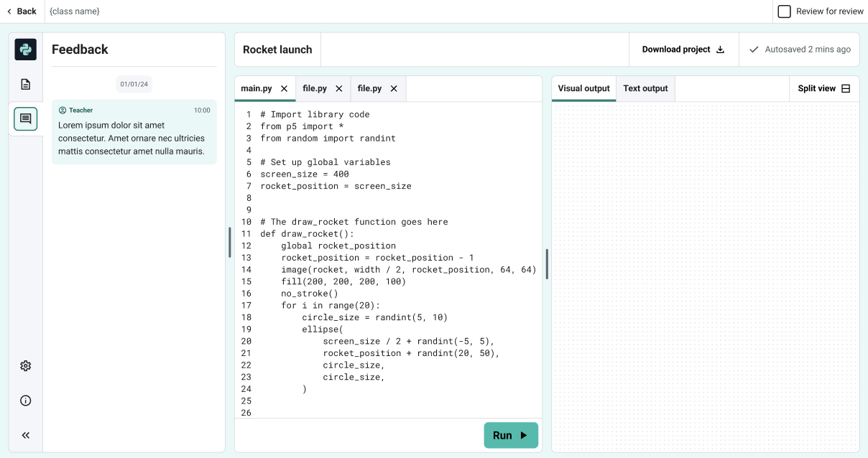Screen dimensions: 868x458
Task: Toggle Split view layout
Action: coord(823,89)
